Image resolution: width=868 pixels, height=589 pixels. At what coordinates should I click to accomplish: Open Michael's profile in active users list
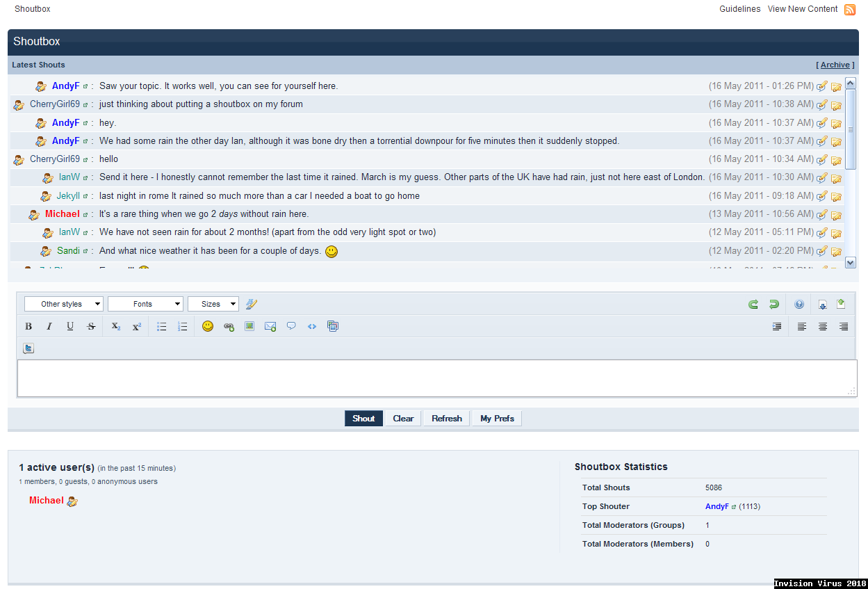[x=47, y=501]
